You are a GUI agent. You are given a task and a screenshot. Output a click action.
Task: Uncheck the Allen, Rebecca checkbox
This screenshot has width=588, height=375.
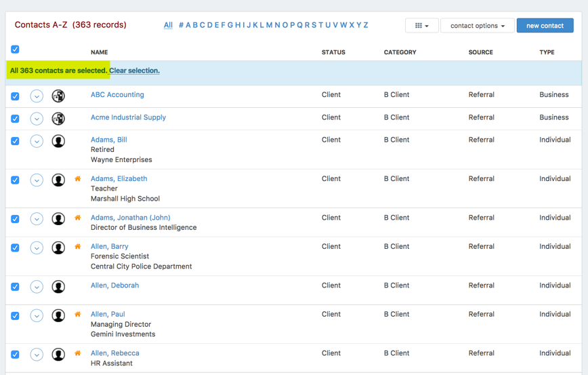pyautogui.click(x=15, y=355)
